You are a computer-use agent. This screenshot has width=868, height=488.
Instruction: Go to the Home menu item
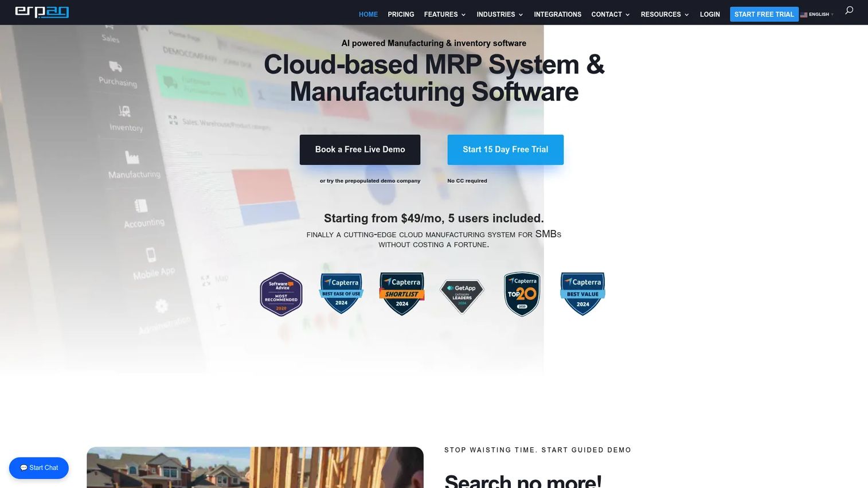click(x=368, y=14)
